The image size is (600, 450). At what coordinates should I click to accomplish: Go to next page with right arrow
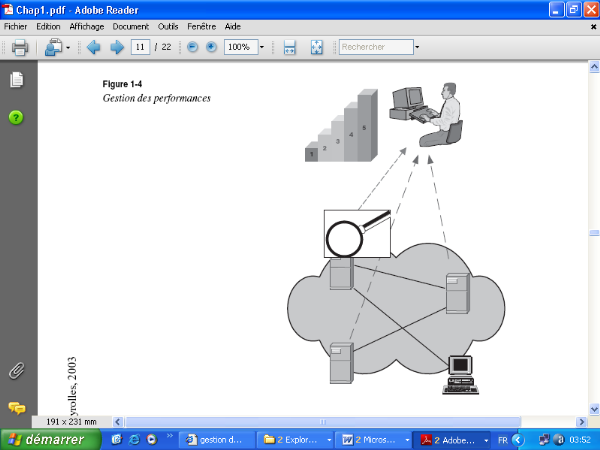(x=117, y=47)
